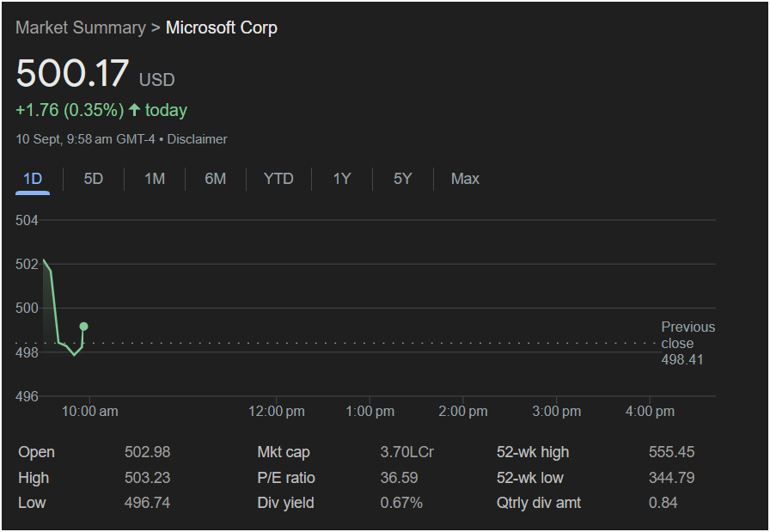The image size is (770, 532).
Task: Click the P/E ratio label
Action: [x=286, y=478]
